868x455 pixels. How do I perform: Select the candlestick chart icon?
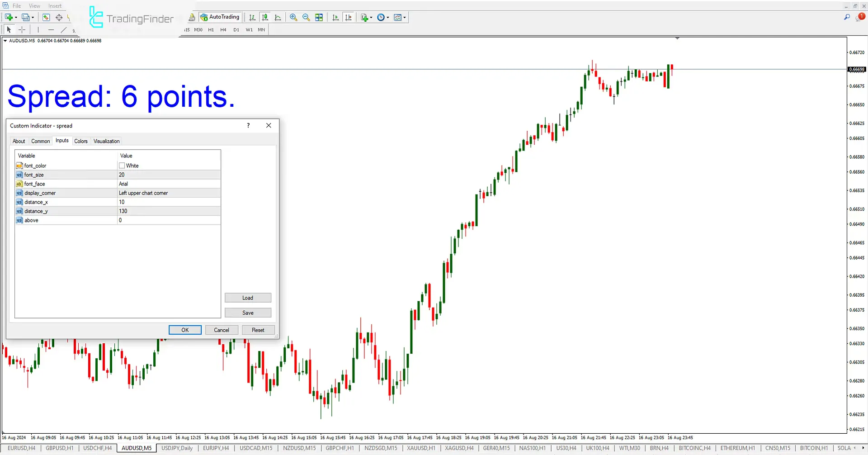[265, 17]
